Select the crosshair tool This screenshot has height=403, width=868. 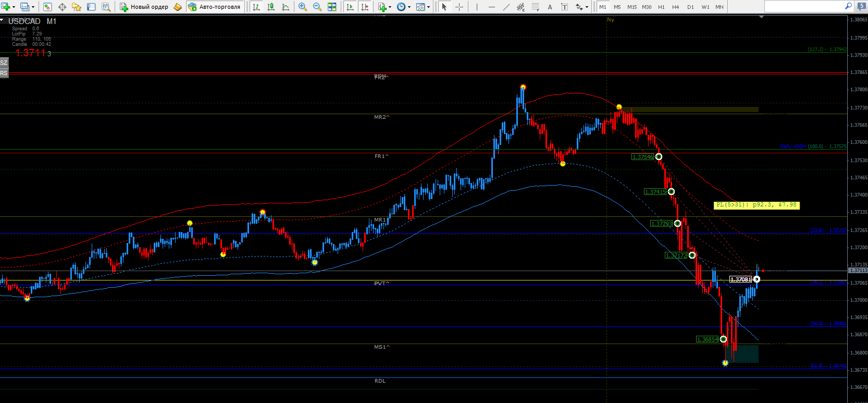[459, 7]
